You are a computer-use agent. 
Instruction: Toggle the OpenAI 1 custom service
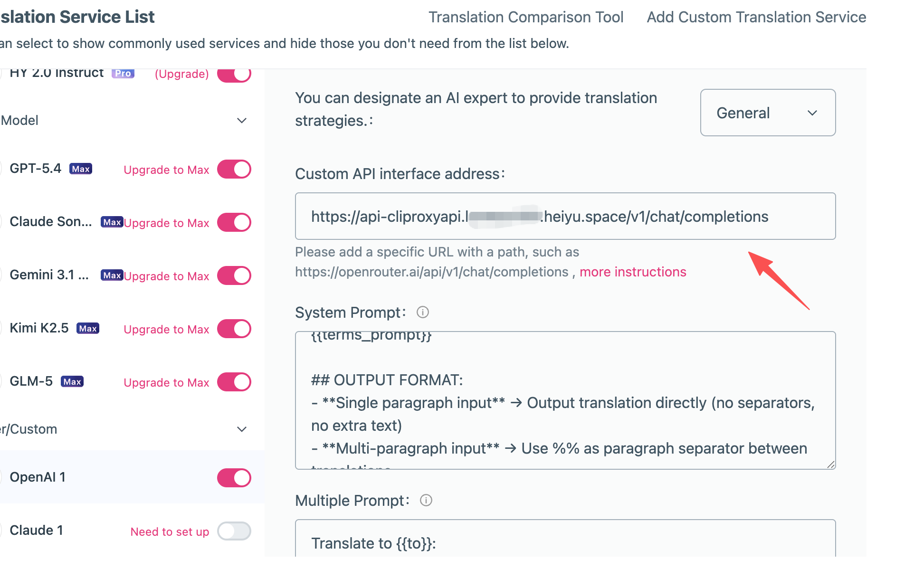tap(234, 478)
